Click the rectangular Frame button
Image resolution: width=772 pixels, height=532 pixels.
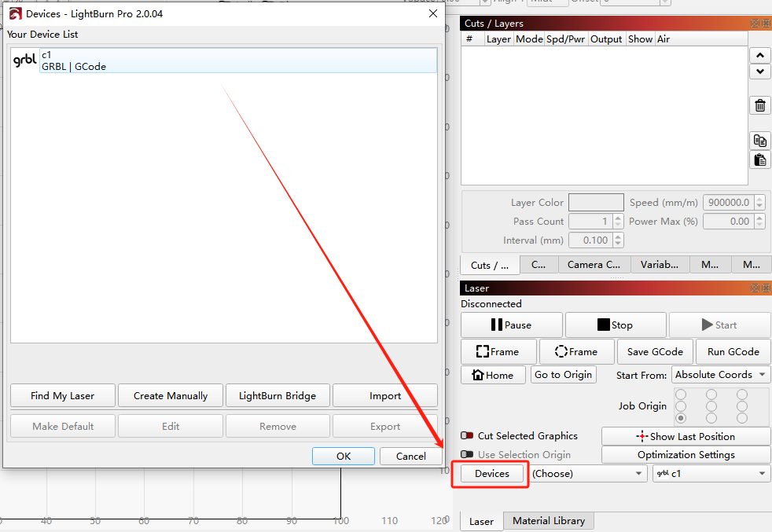[498, 351]
